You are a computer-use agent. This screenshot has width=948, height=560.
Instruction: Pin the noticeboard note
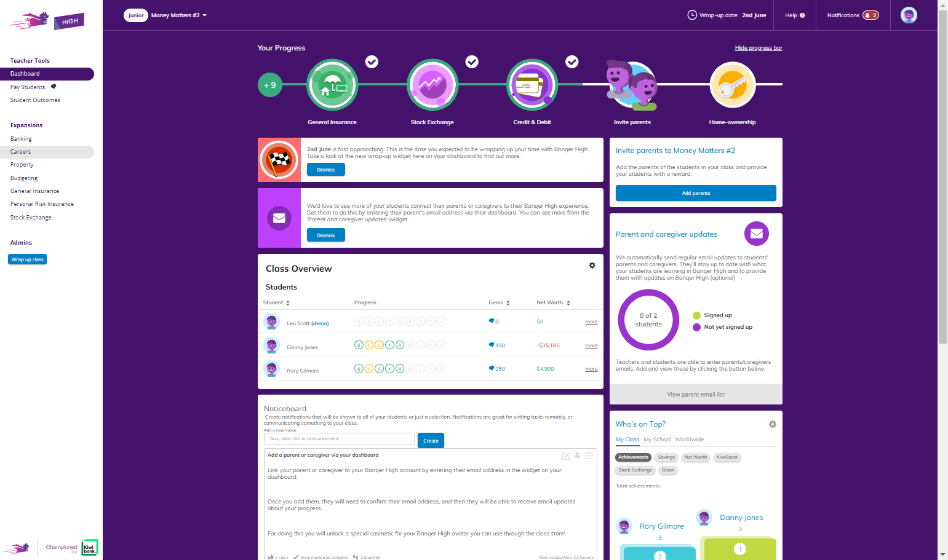tap(578, 455)
